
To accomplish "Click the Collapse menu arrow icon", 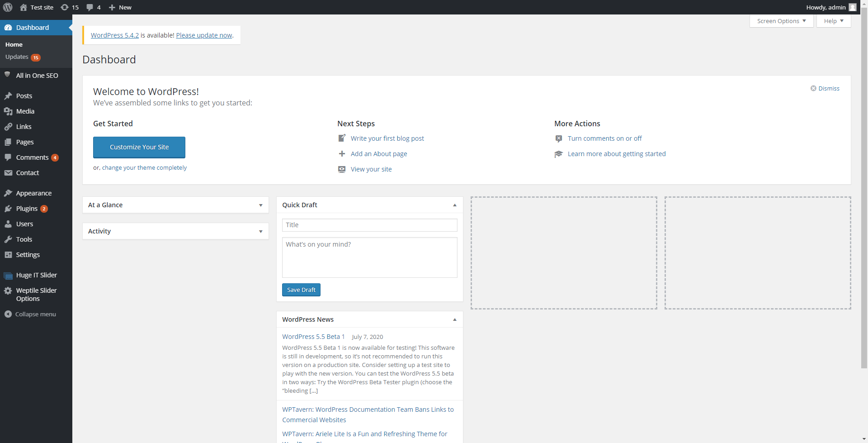I will point(8,314).
